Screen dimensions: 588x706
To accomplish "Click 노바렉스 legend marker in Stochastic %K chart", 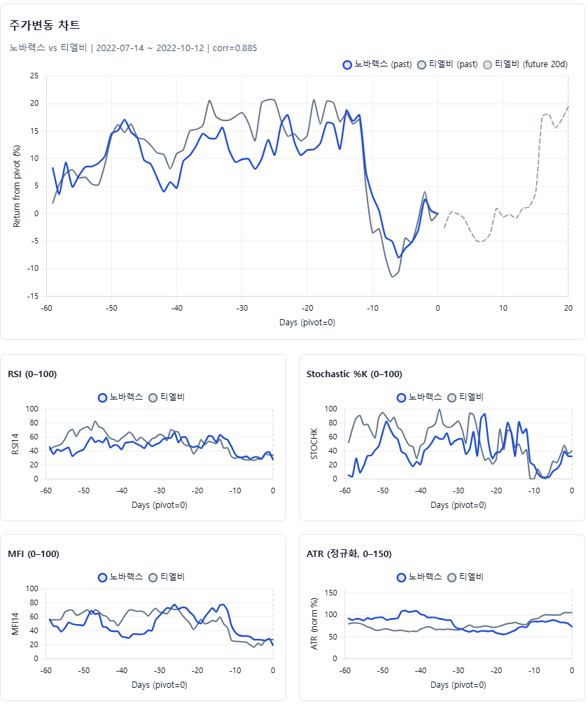I will point(402,397).
